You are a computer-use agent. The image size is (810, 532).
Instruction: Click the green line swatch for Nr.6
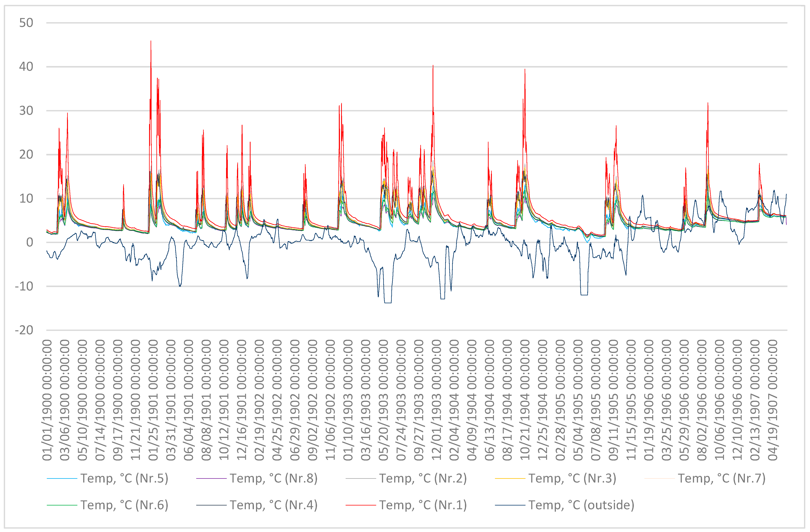(62, 505)
